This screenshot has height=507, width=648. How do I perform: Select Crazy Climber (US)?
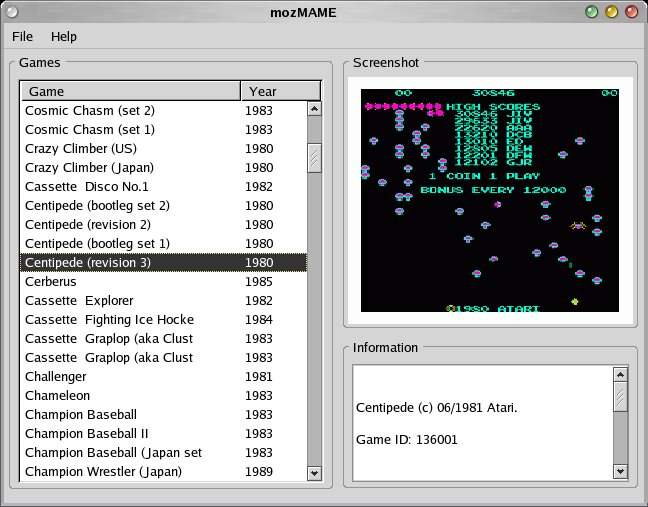coord(164,149)
